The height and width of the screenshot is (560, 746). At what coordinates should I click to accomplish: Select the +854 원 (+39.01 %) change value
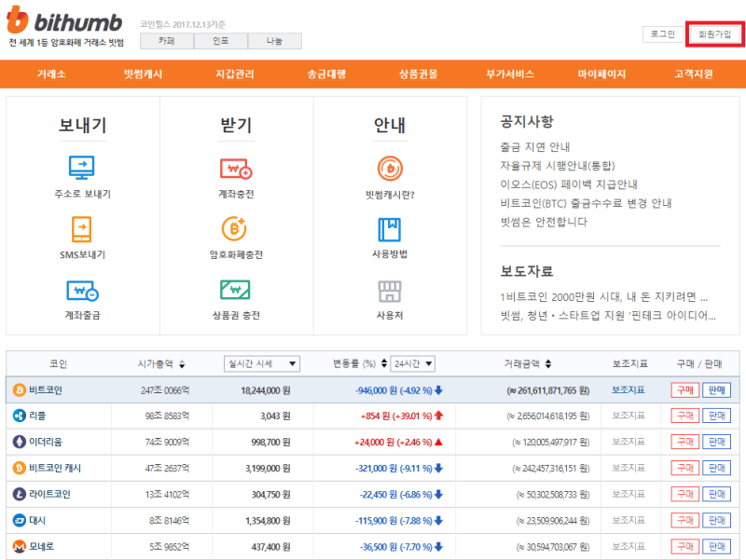(396, 417)
